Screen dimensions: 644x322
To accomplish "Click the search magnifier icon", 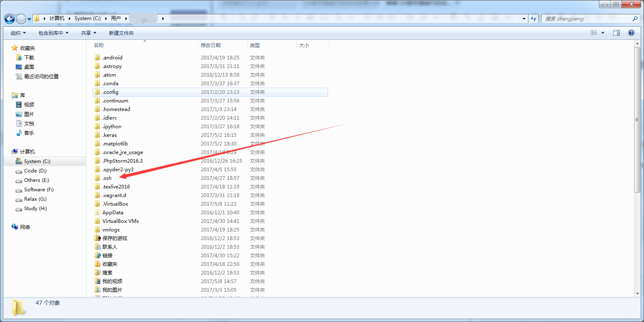I will click(635, 18).
